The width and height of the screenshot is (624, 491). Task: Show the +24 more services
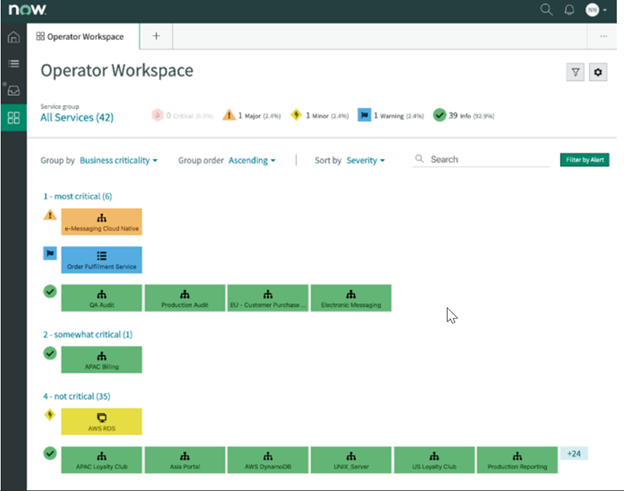tap(574, 454)
